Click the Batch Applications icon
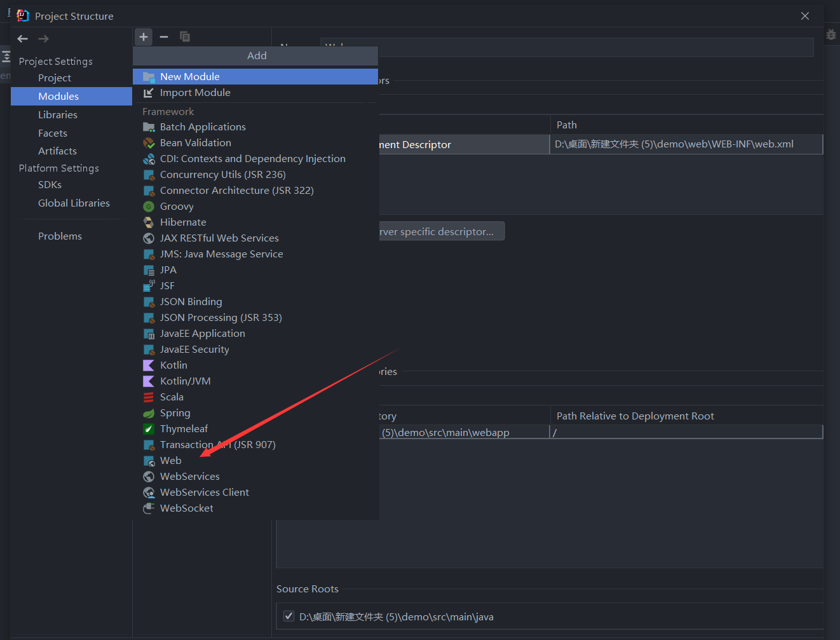Image resolution: width=840 pixels, height=640 pixels. [149, 127]
